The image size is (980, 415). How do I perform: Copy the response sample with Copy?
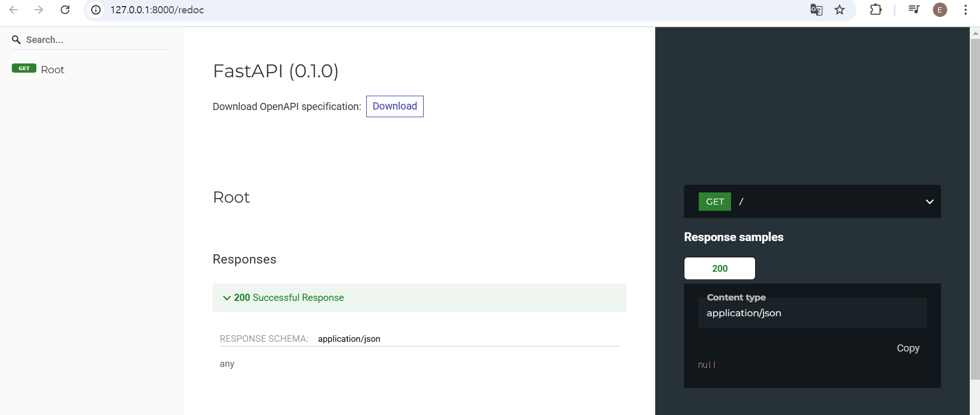(x=908, y=348)
